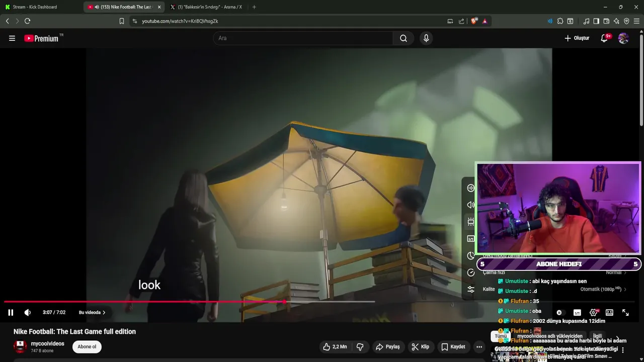The image size is (644, 362).
Task: Save the video with Kaydet
Action: click(453, 346)
